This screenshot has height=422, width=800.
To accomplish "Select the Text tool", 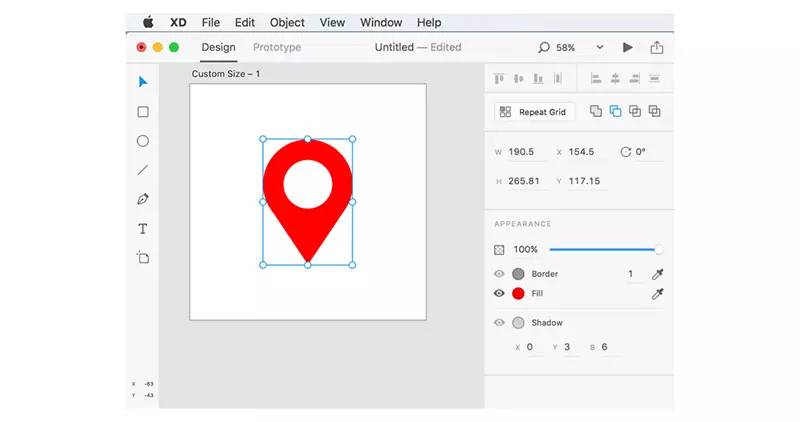I will click(x=143, y=229).
